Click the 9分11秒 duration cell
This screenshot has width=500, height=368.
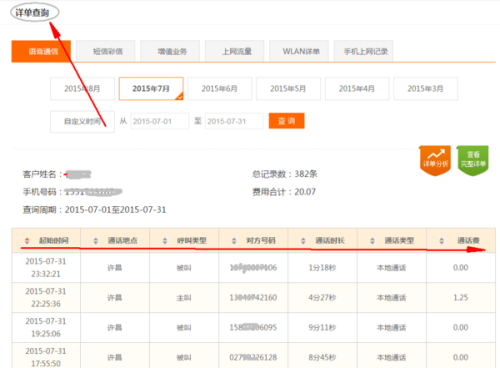[x=322, y=328]
